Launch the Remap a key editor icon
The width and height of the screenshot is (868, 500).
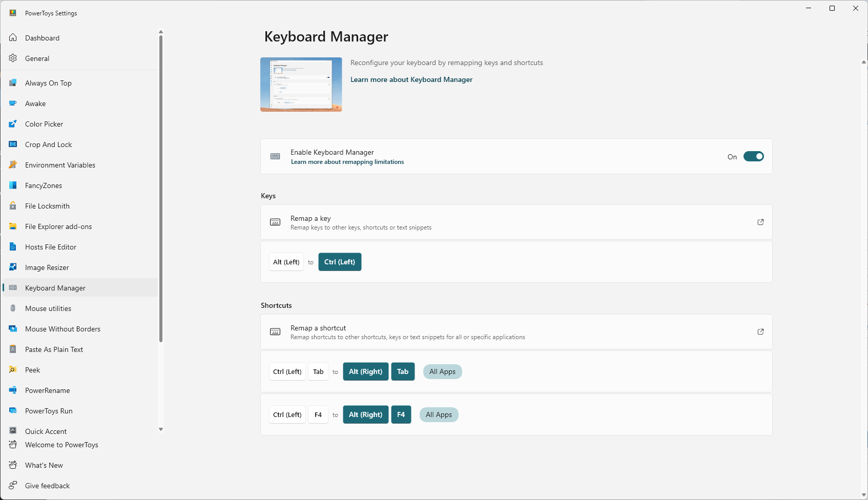760,222
